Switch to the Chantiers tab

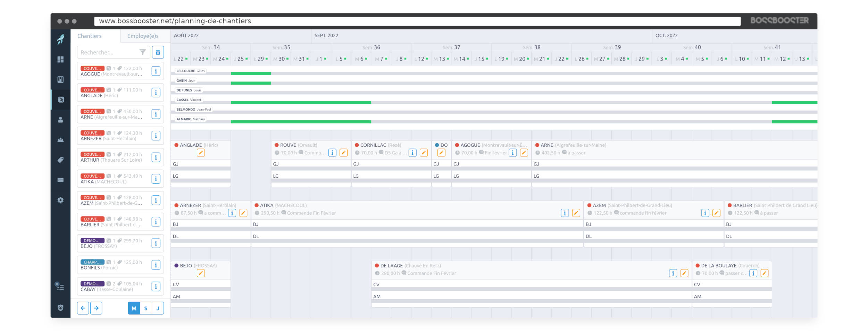click(x=90, y=36)
